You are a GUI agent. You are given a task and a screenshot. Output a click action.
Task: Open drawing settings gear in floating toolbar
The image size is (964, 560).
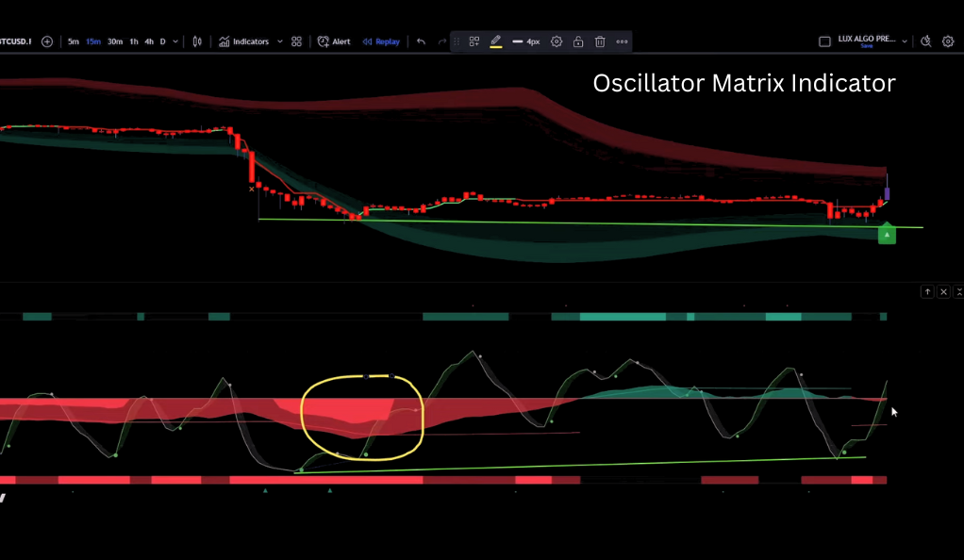click(557, 41)
